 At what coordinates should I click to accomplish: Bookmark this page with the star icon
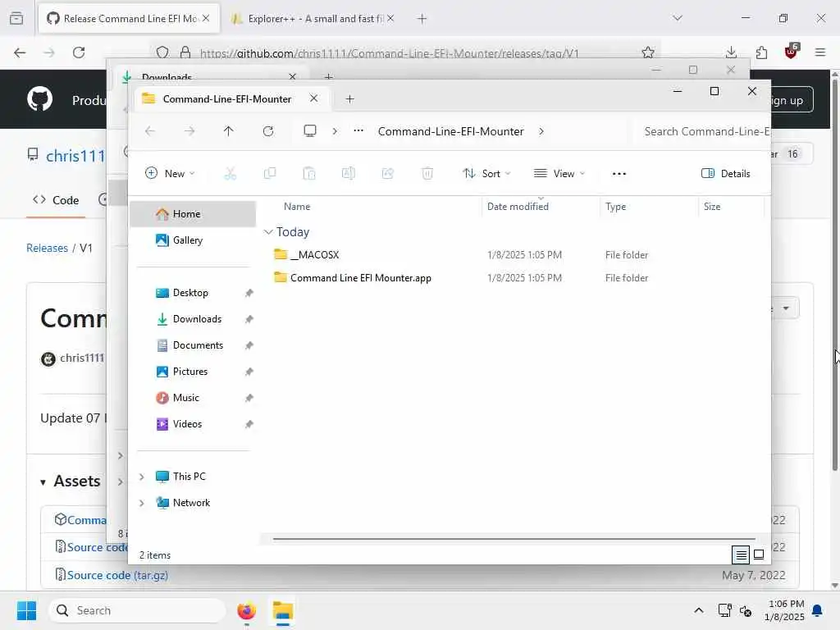[x=648, y=52]
